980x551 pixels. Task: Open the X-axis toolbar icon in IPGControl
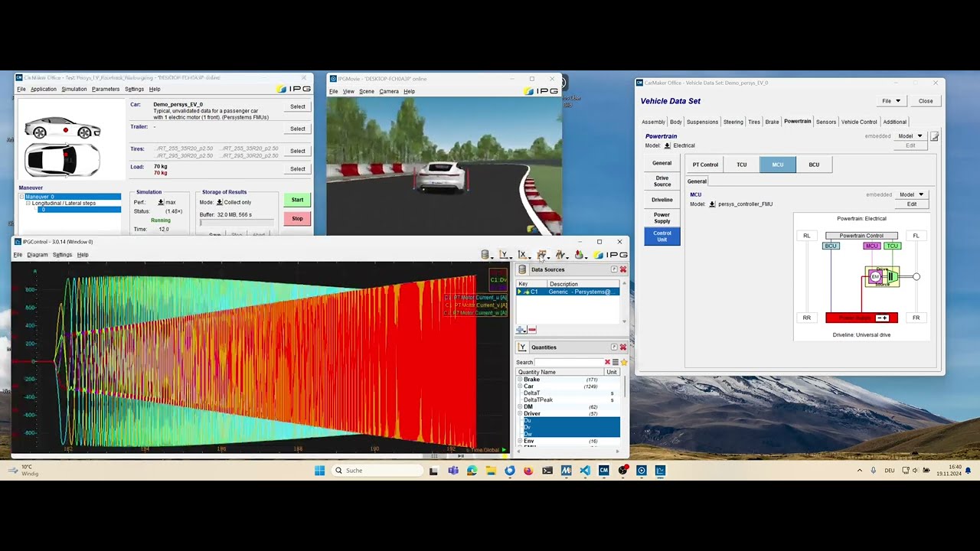coord(522,255)
